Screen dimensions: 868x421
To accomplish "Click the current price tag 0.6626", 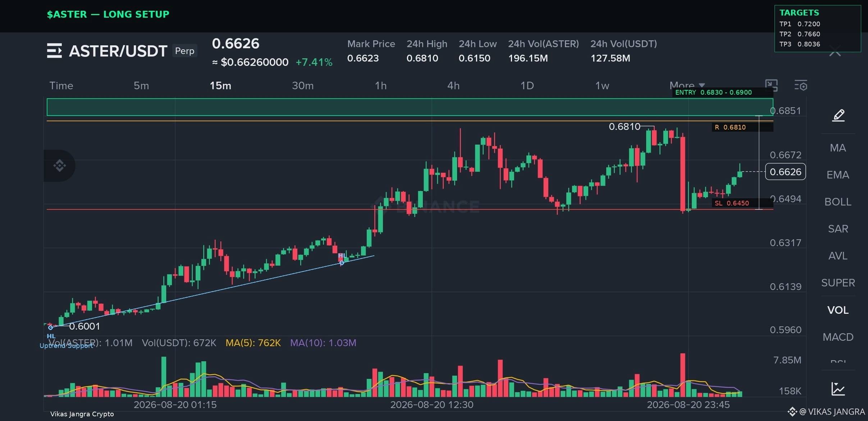I will pos(785,172).
